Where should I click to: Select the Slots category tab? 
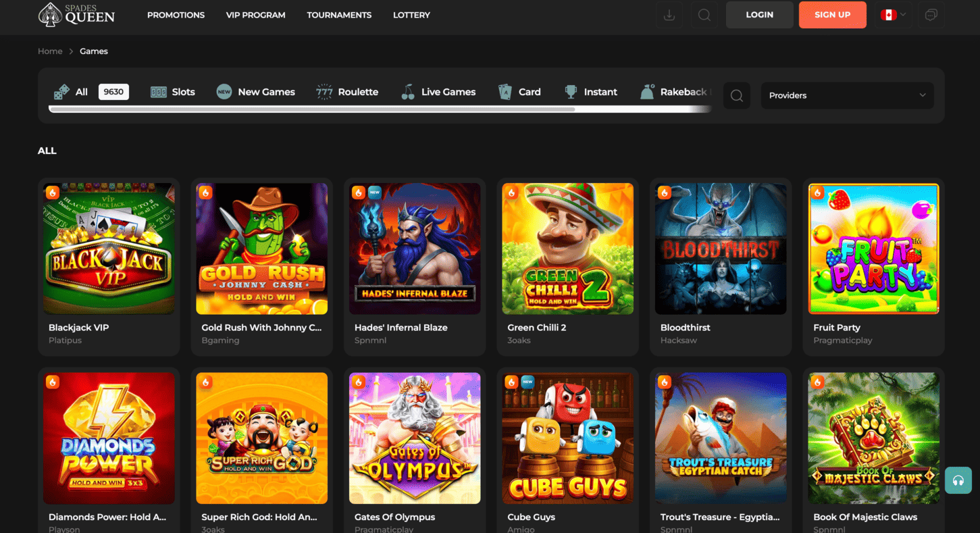173,92
